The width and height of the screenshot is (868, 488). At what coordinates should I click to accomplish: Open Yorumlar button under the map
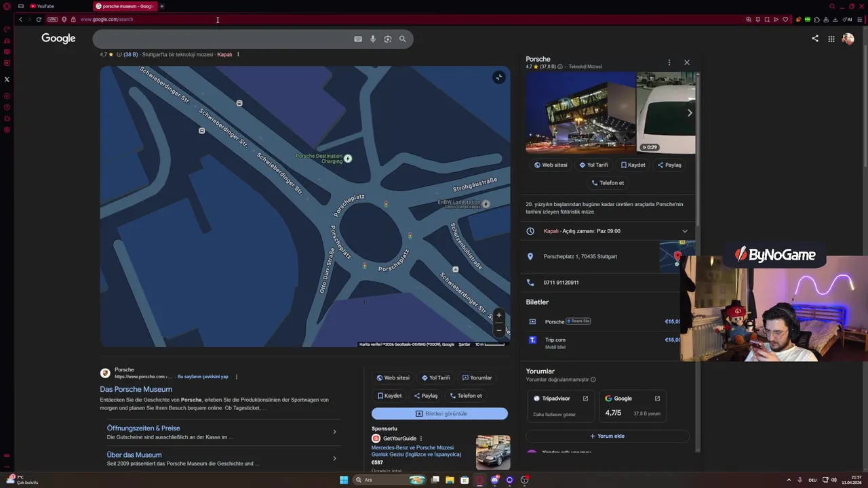[477, 378]
